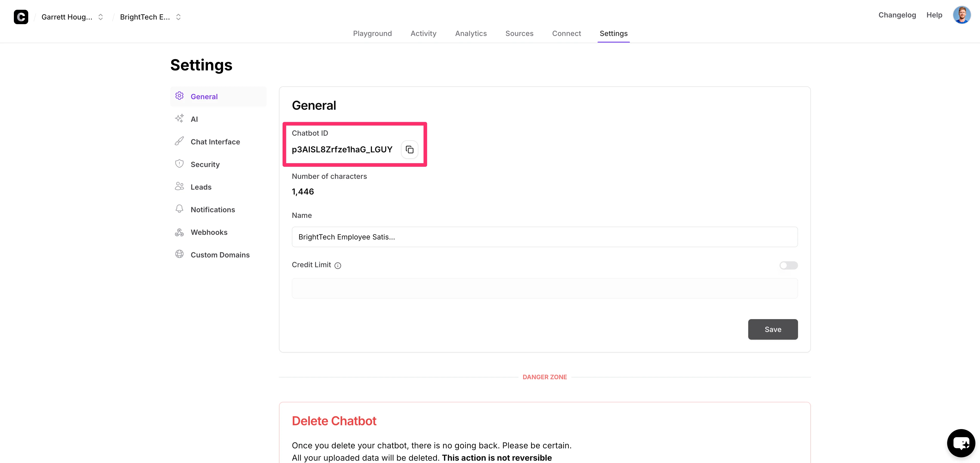Copy the Chatbot ID to clipboard

point(409,150)
